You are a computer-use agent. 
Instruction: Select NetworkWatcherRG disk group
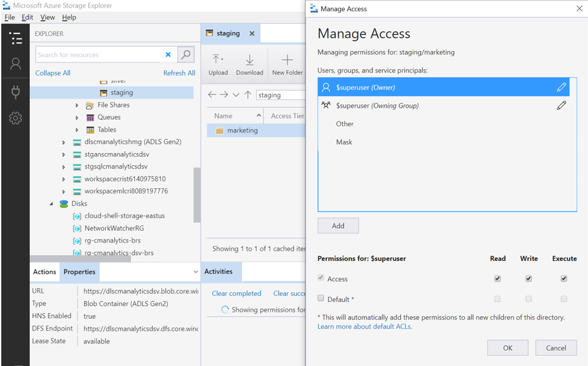(x=114, y=229)
